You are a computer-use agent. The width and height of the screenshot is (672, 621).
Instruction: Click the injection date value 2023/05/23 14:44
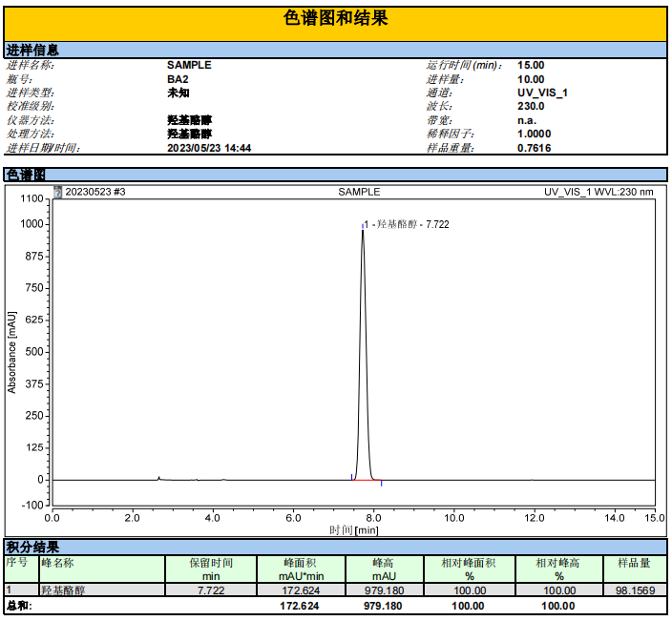coord(209,148)
